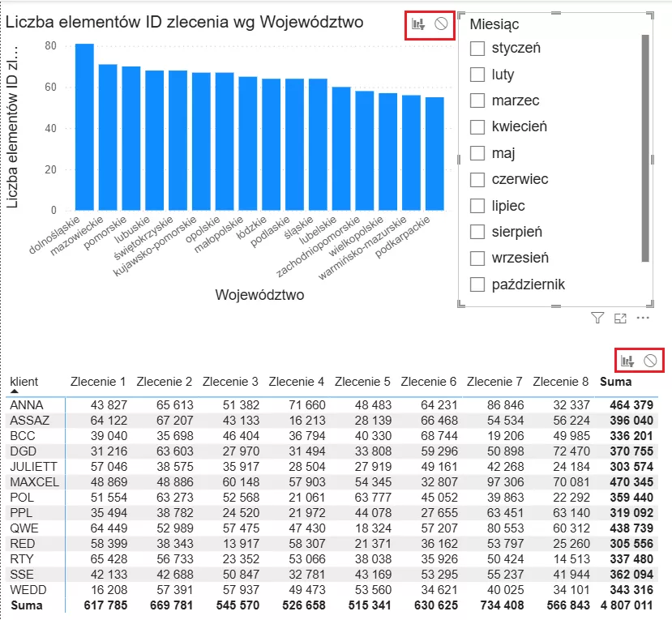Open focus mode icon below the Miesiąc slicer
This screenshot has height=620, width=672.
click(620, 319)
